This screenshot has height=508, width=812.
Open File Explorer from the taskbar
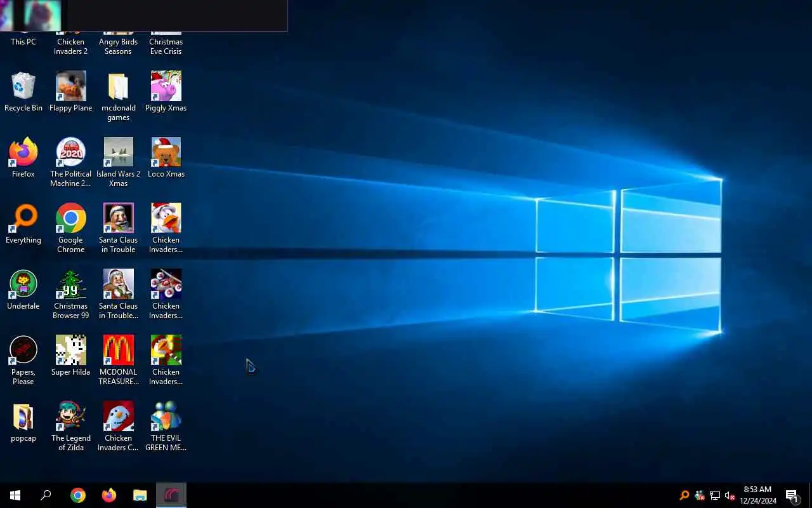pyautogui.click(x=140, y=495)
